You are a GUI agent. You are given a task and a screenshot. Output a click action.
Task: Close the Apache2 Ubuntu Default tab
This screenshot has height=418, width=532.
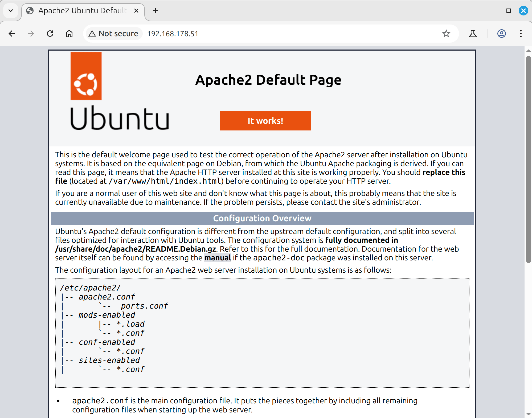[136, 11]
